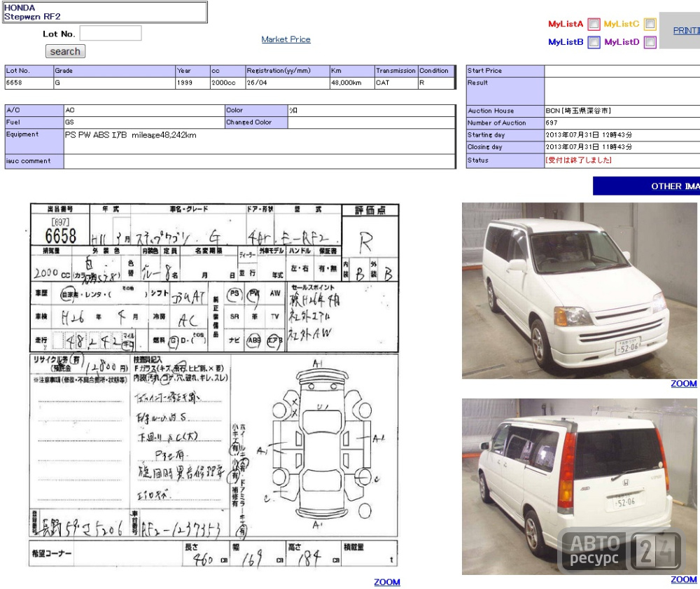This screenshot has width=700, height=589.
Task: Open the auction sheet image
Action: [x=213, y=385]
